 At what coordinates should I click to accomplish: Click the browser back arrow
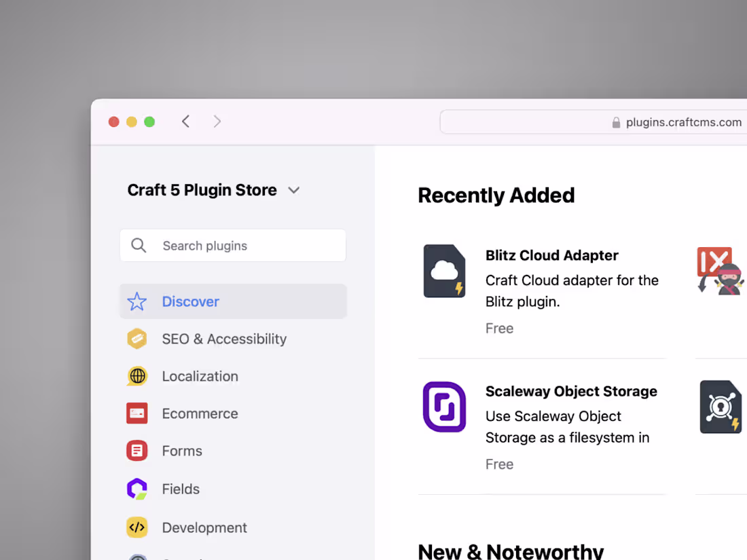tap(185, 121)
